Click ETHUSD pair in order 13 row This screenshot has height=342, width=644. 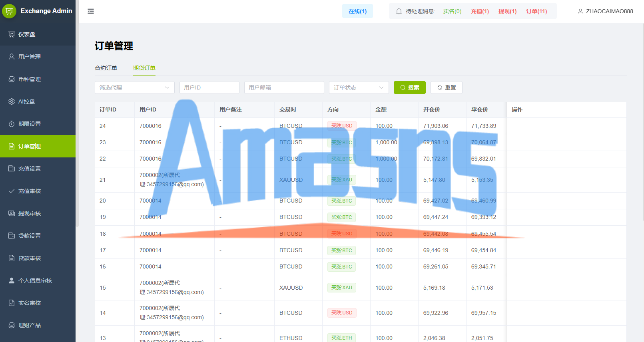[x=291, y=338]
